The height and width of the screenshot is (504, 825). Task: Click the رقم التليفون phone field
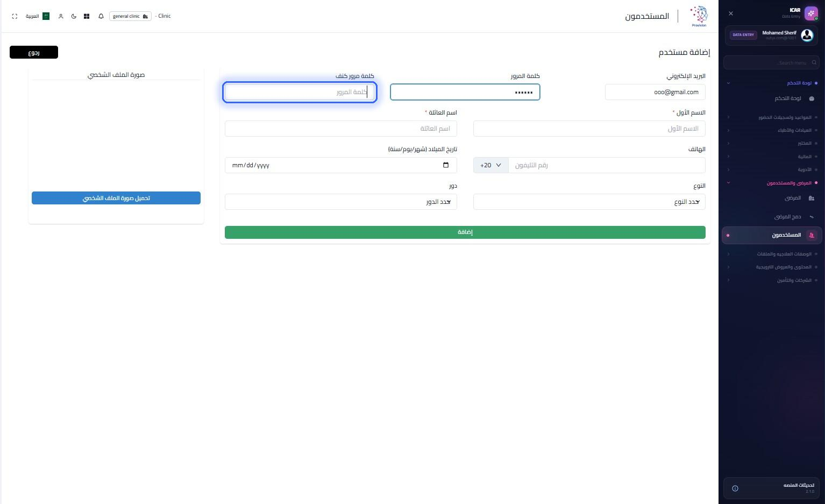pyautogui.click(x=607, y=165)
